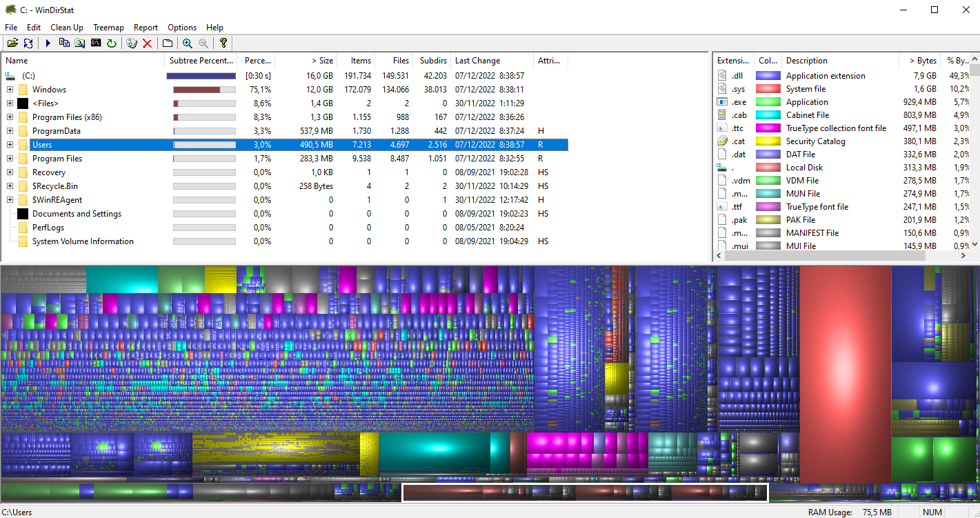The image size is (980, 518).
Task: Click the large red block in treemap
Action: coord(845,375)
